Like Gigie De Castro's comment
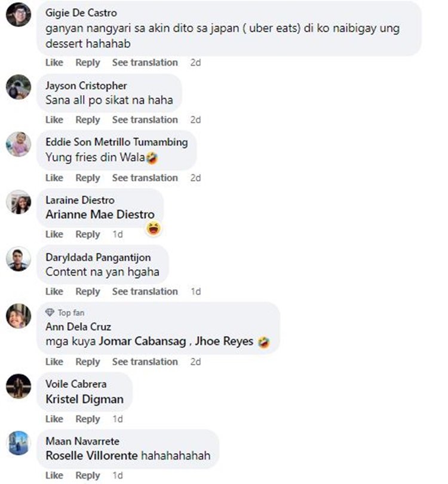The height and width of the screenshot is (484, 448). [54, 62]
